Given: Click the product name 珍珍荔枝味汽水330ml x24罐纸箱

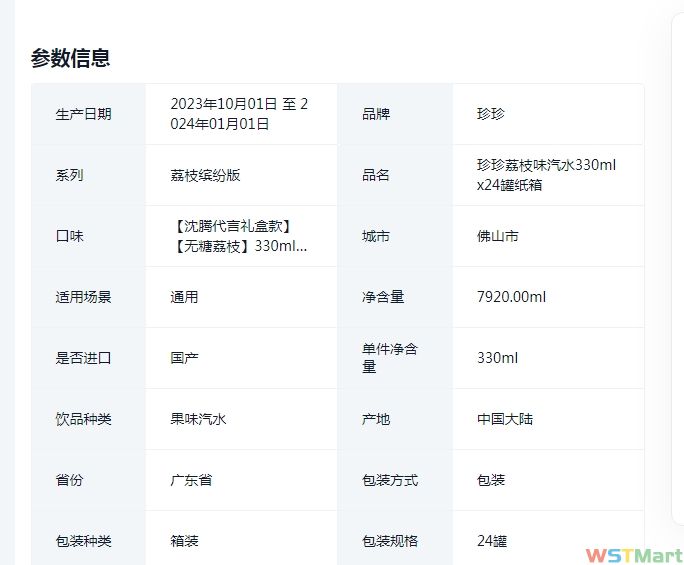Looking at the screenshot, I should [546, 175].
